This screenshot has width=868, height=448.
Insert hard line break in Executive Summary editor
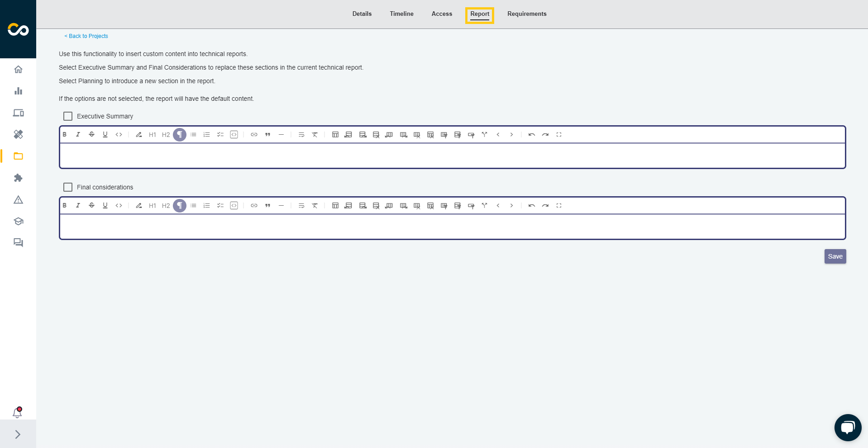(x=301, y=135)
